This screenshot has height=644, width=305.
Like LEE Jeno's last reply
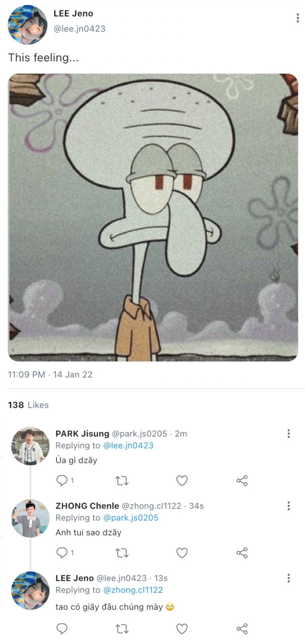182,629
